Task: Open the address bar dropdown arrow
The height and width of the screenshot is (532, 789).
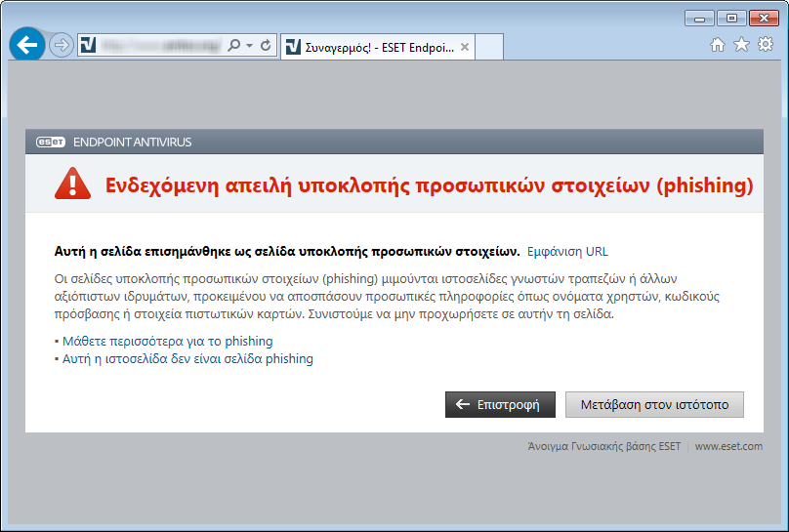Action: (250, 45)
